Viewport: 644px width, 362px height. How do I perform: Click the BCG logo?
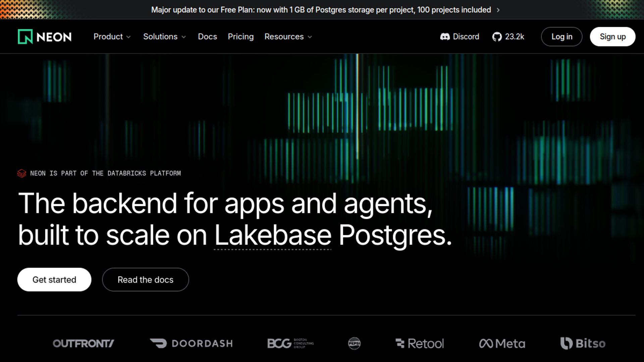(x=290, y=343)
